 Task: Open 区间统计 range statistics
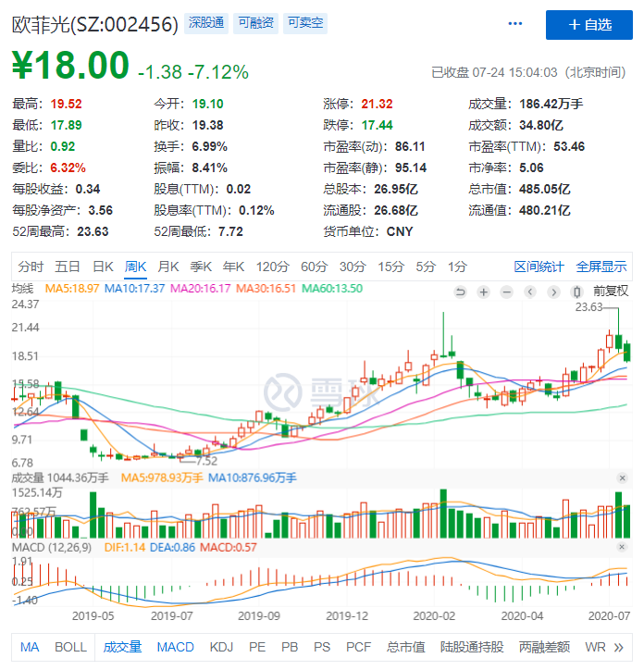(539, 267)
